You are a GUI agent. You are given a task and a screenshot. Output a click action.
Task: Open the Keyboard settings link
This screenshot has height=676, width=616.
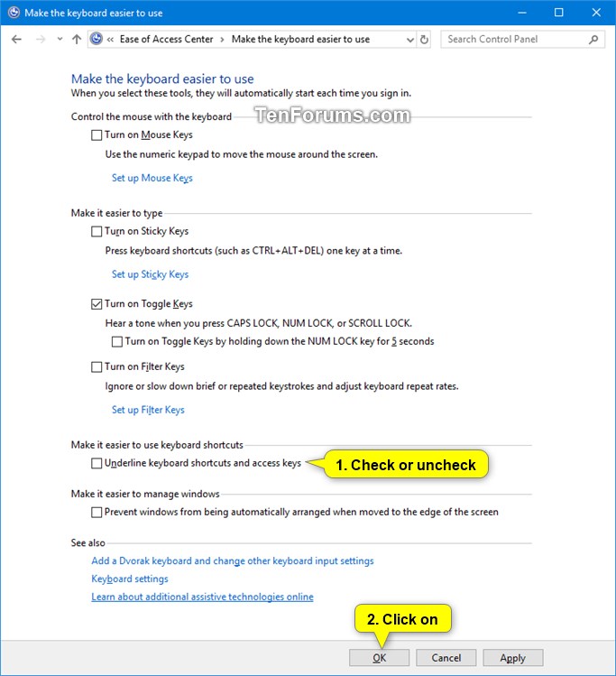pos(130,579)
